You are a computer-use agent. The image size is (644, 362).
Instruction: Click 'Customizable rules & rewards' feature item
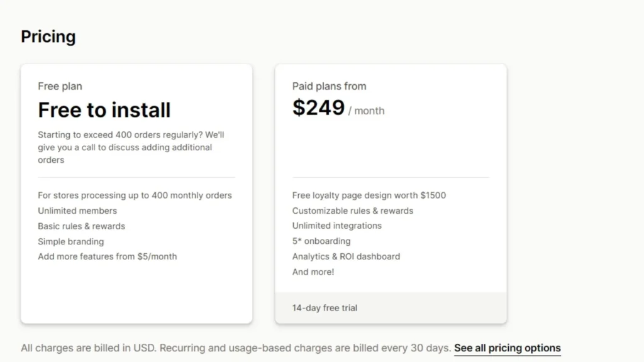353,211
